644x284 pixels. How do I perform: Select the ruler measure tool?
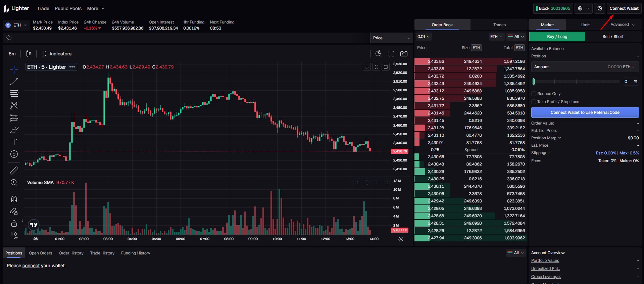coord(14,171)
